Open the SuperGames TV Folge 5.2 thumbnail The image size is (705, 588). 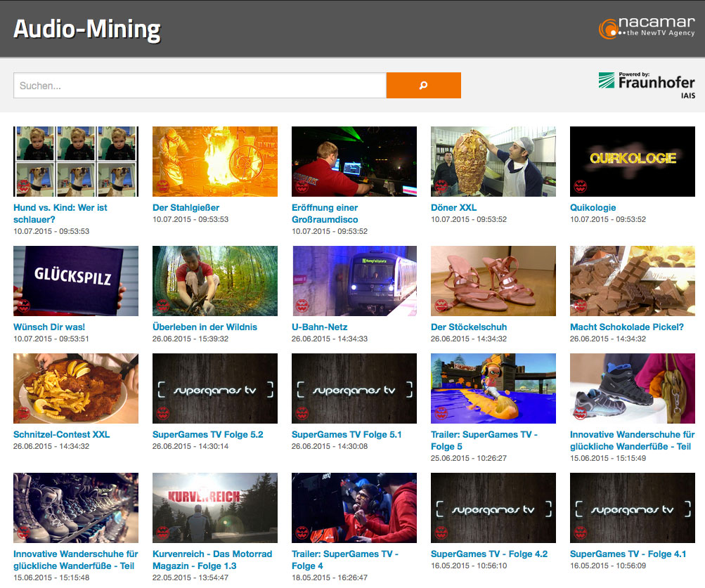pos(215,388)
